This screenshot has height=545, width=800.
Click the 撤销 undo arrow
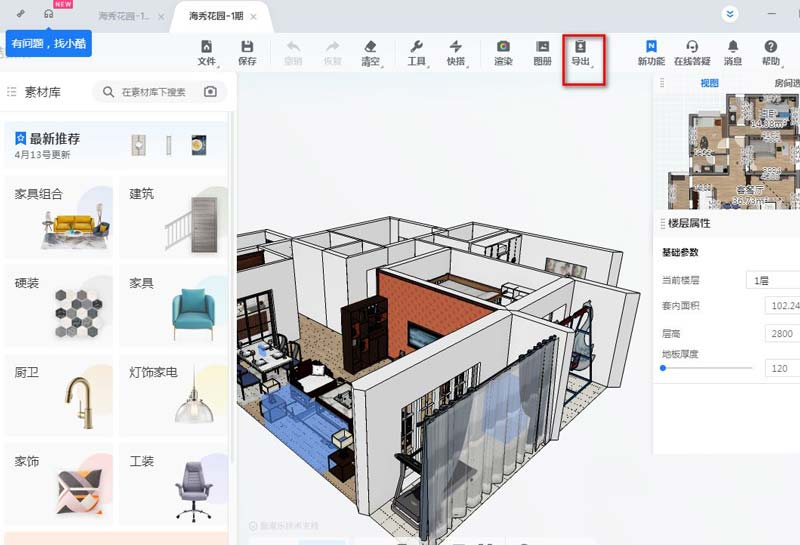pos(293,53)
